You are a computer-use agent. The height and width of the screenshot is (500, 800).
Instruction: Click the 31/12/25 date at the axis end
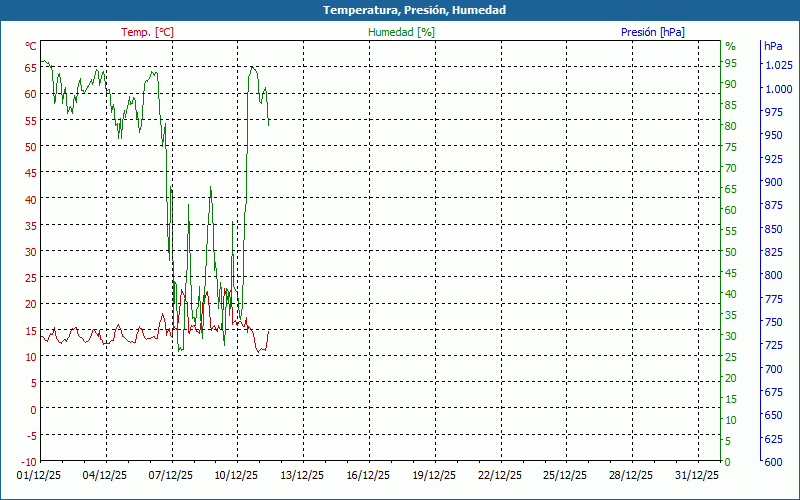point(697,476)
